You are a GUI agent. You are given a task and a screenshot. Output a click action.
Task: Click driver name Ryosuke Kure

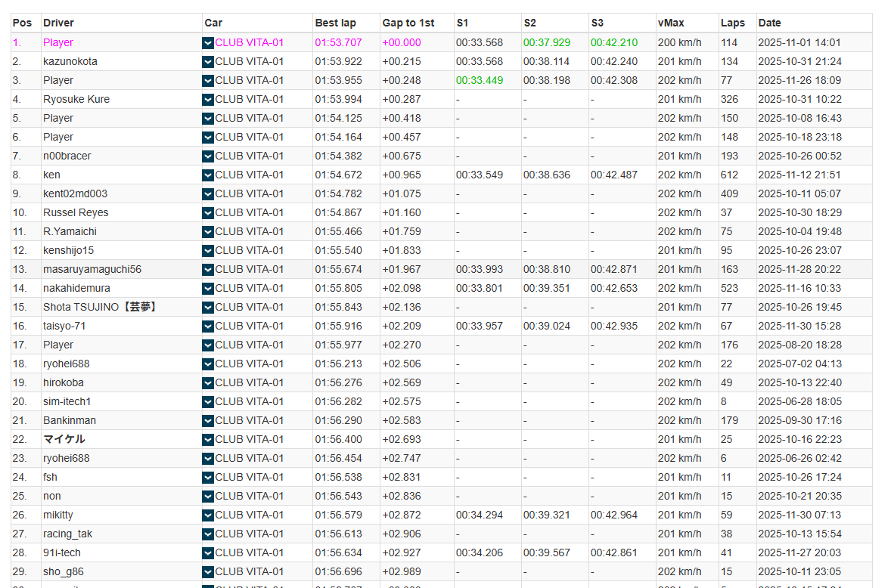(x=76, y=99)
